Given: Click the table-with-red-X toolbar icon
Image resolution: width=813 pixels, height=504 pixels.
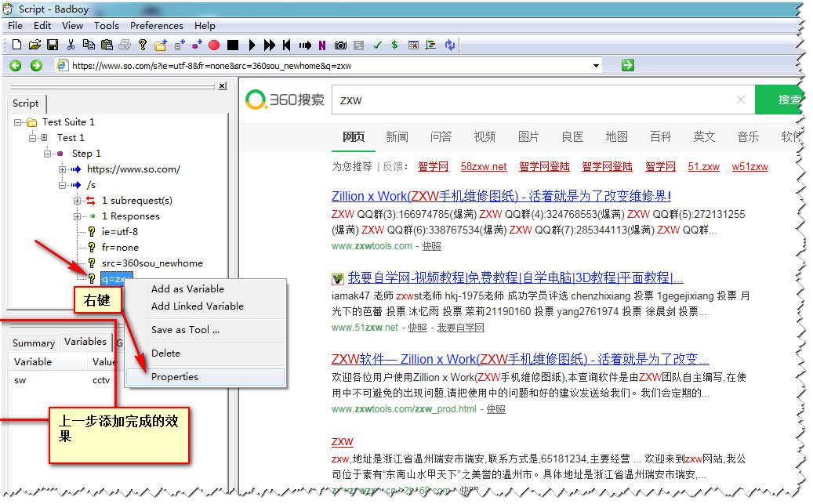Looking at the screenshot, I should (413, 45).
